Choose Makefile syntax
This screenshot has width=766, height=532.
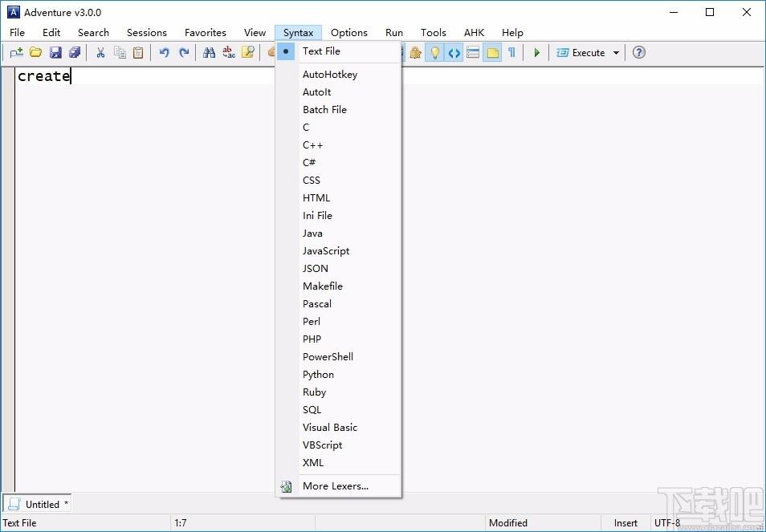coord(339,286)
